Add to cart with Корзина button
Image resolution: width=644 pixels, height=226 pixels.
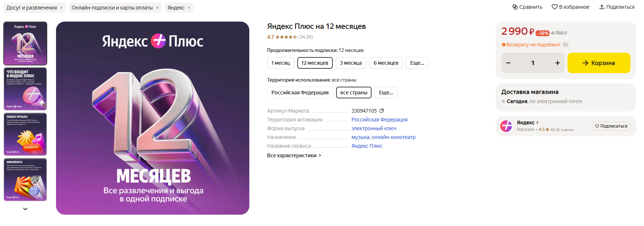click(599, 63)
